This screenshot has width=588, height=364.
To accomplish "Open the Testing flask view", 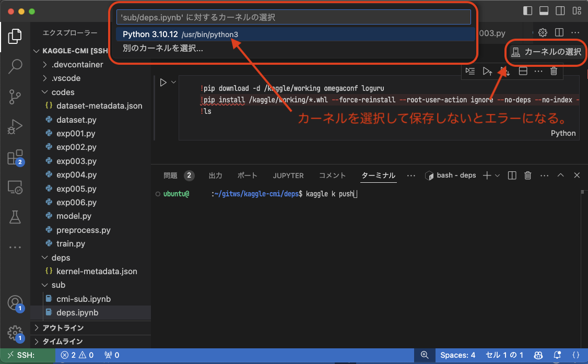I will [x=15, y=216].
